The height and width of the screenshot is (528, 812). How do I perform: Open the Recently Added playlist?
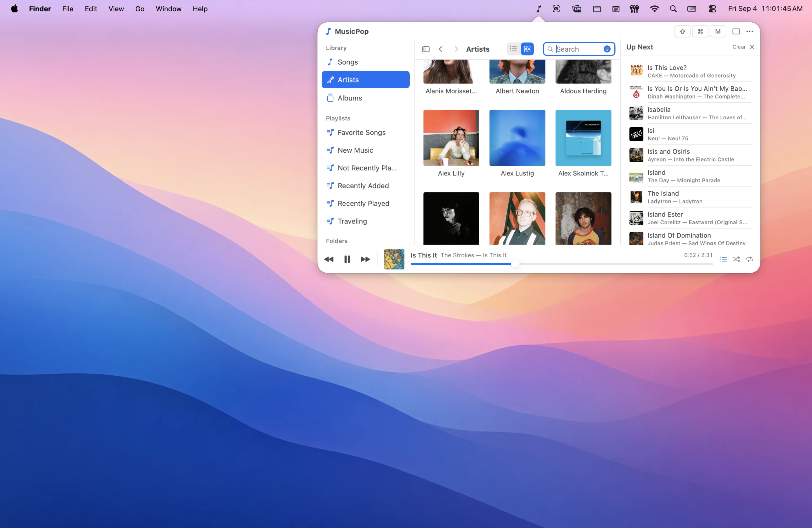coord(365,186)
